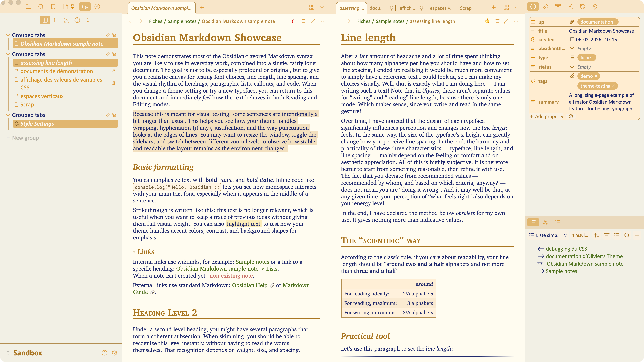This screenshot has width=644, height=362.
Task: Select espaces verticaux in tab list
Action: click(42, 96)
